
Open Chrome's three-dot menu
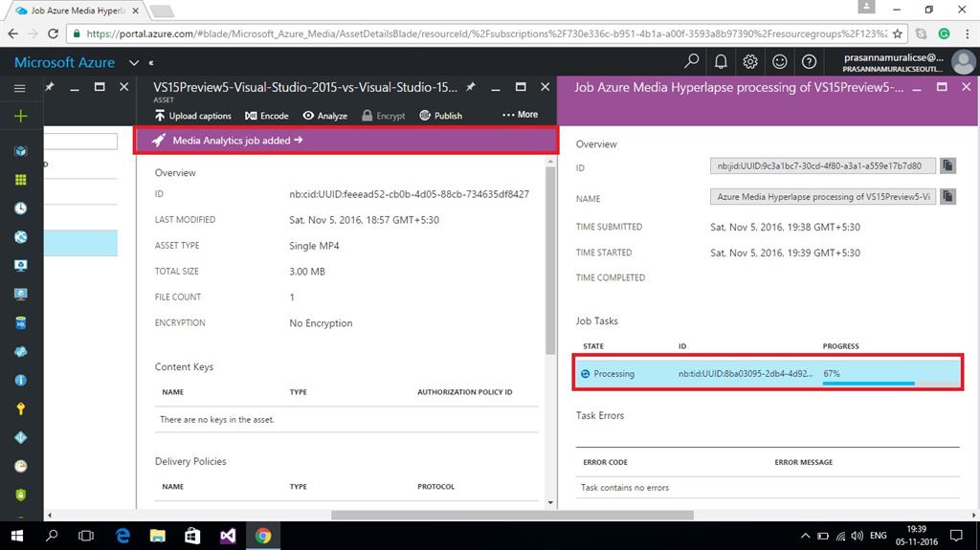(967, 33)
